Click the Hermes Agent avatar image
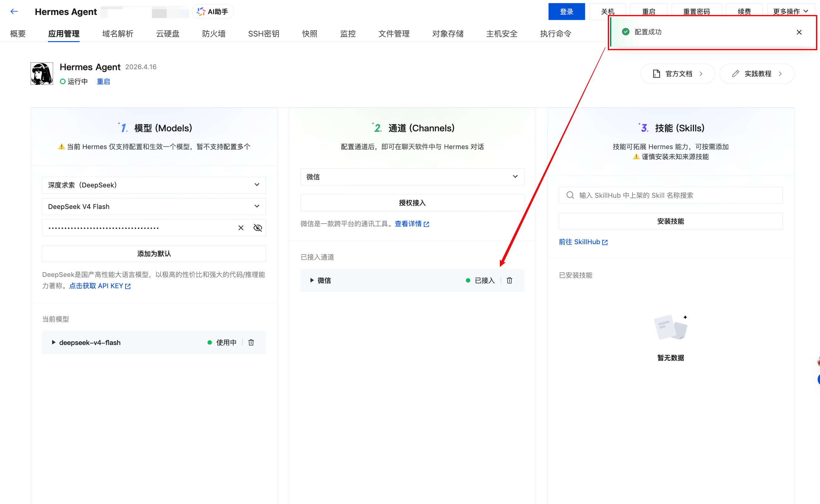Image resolution: width=820 pixels, height=504 pixels. [42, 74]
